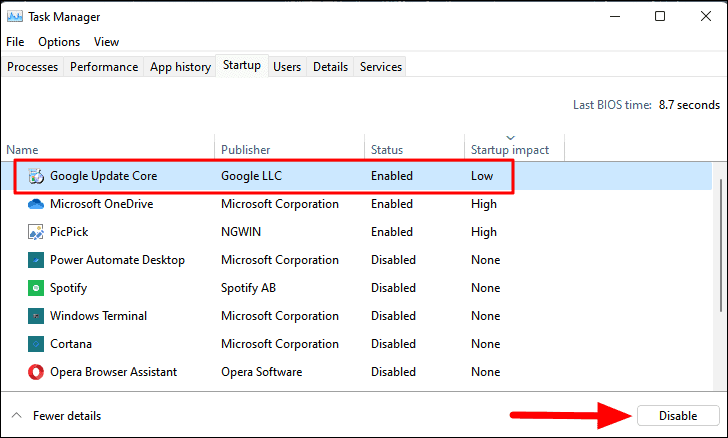Select the PicPick entry name
The width and height of the screenshot is (728, 438).
(x=69, y=232)
